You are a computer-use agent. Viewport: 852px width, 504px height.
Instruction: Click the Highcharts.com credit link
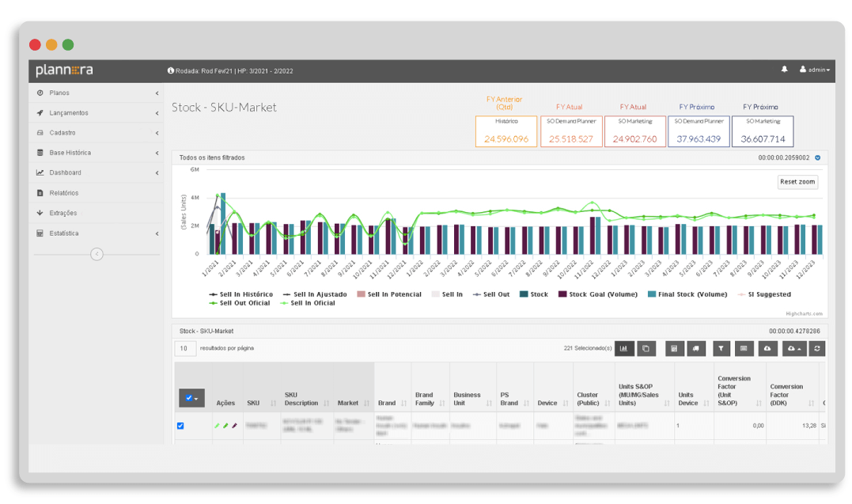[x=805, y=313]
